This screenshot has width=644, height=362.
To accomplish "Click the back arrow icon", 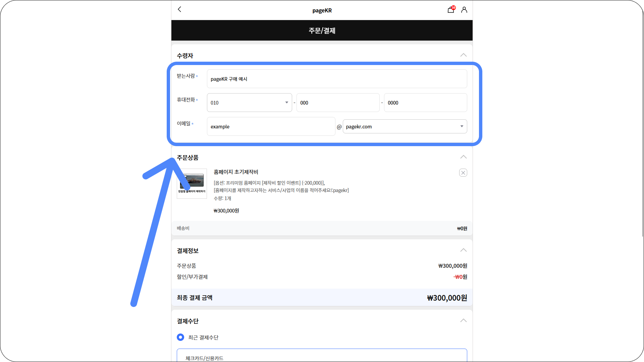I will point(179,9).
